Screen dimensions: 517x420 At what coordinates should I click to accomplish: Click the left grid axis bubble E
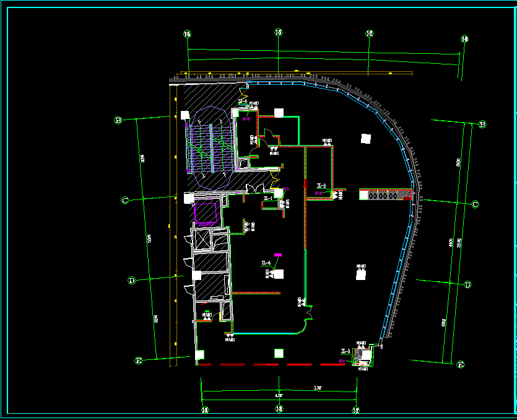pyautogui.click(x=138, y=360)
